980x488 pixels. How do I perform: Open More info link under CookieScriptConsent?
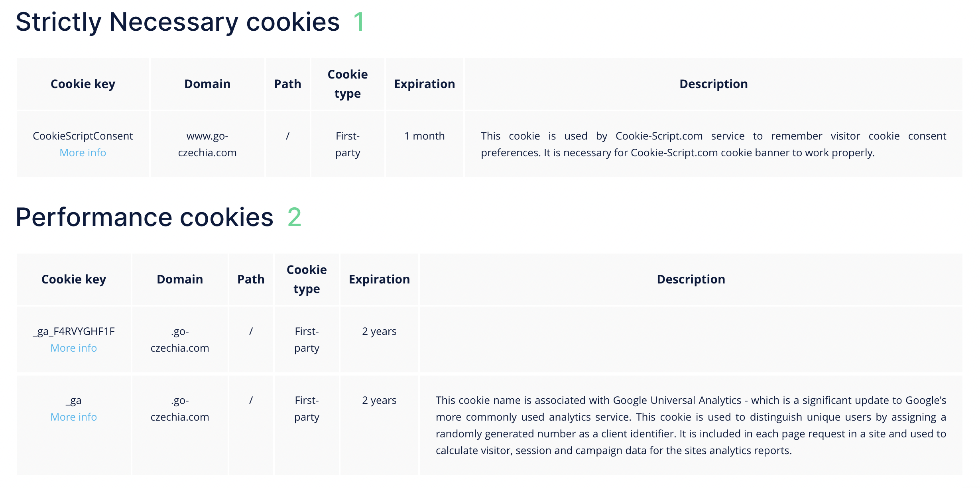tap(83, 153)
